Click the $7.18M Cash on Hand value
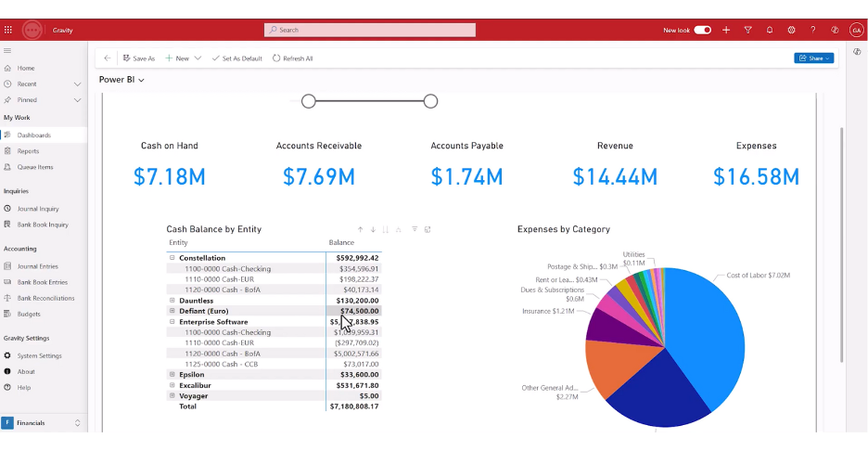This screenshot has height=451, width=868. tap(170, 176)
